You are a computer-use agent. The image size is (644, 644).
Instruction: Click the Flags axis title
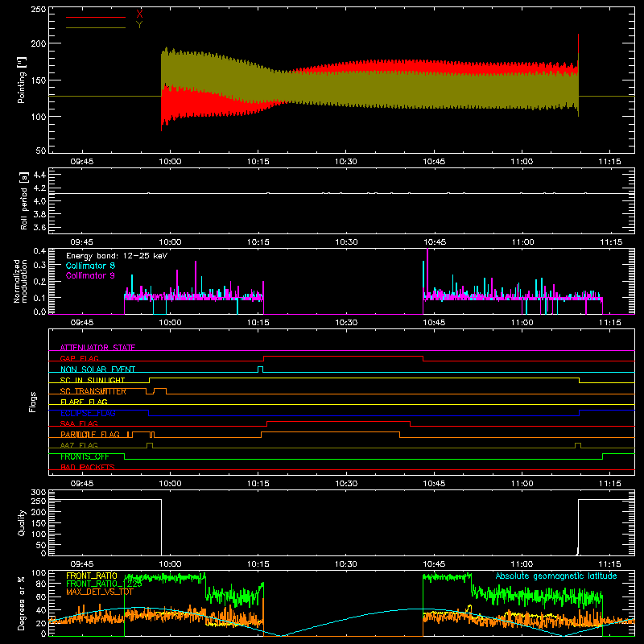pos(33,402)
